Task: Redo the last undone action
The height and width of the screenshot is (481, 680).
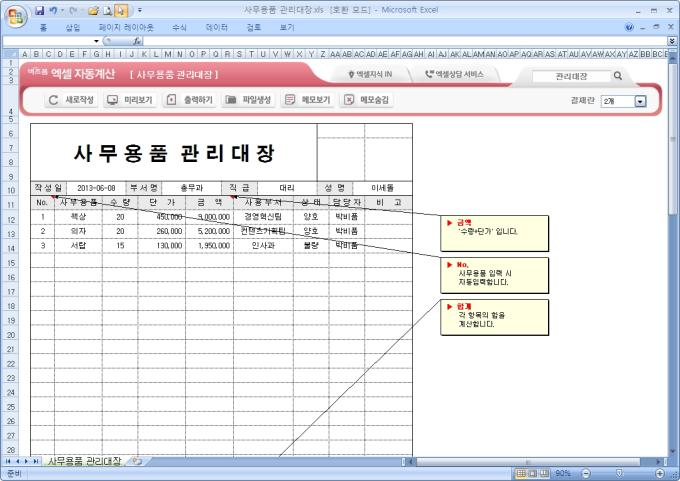Action: click(73, 10)
